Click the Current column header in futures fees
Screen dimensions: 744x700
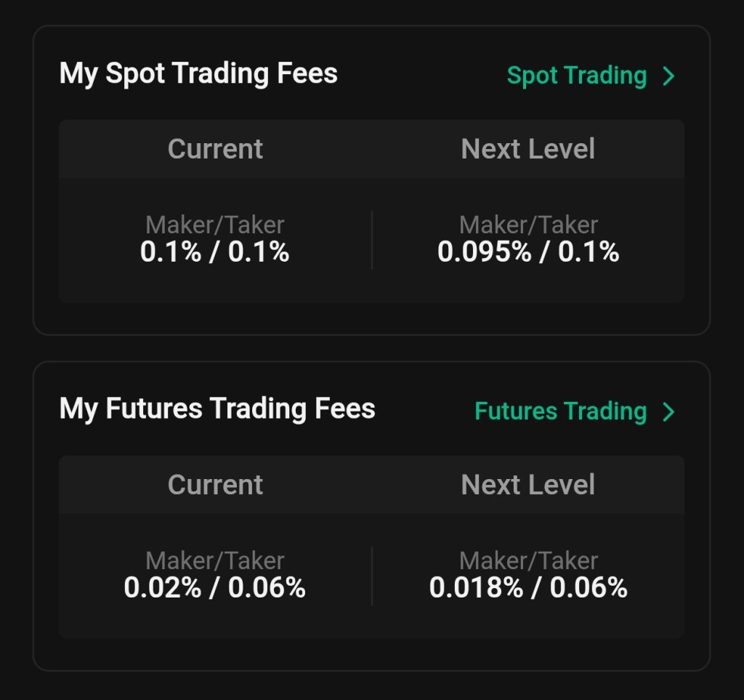215,484
